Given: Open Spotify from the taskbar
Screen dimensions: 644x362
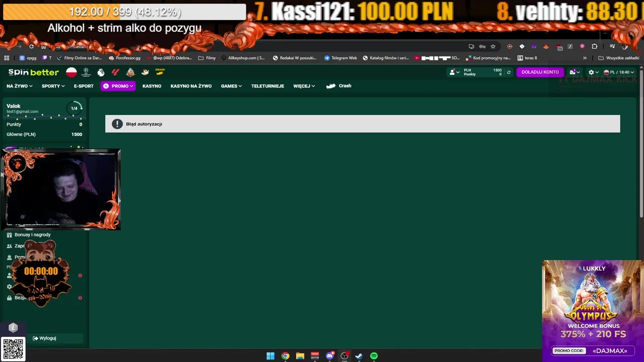Looking at the screenshot, I should [374, 356].
